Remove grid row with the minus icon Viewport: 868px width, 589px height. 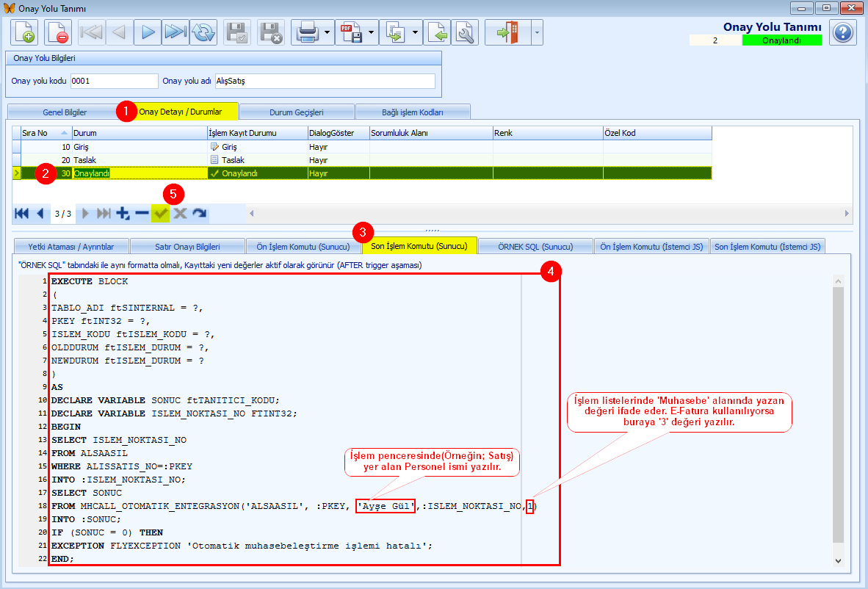141,213
